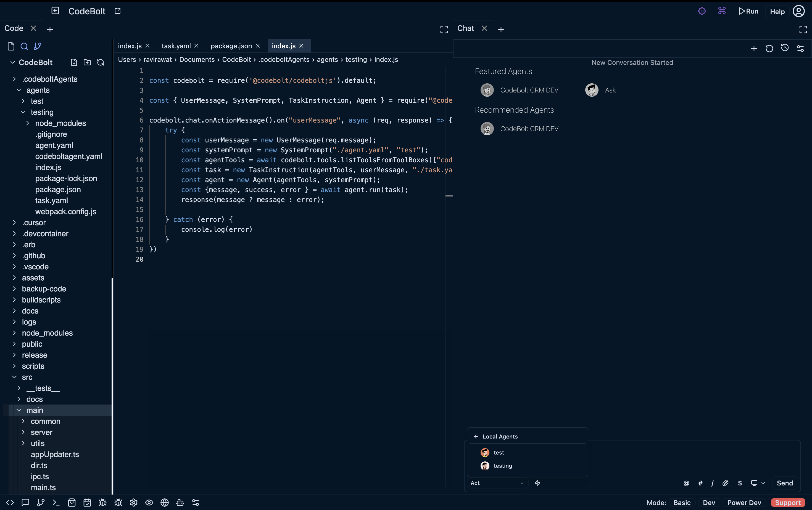Click the back arrow icon left of CodeBolt title
This screenshot has width=812, height=510.
(55, 11)
